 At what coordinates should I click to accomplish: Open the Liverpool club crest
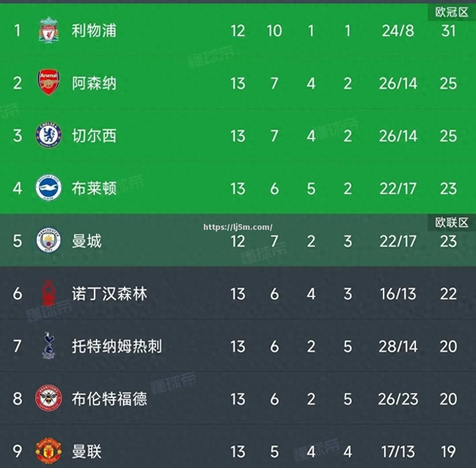pyautogui.click(x=48, y=30)
